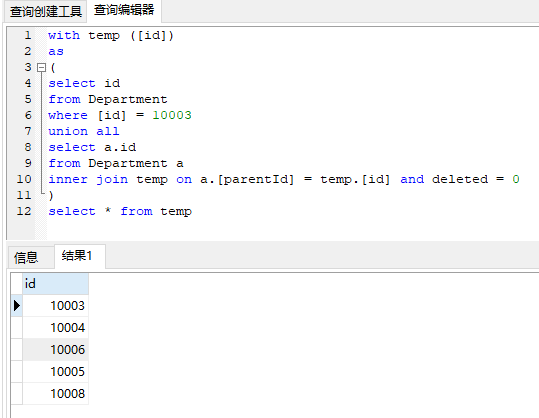Viewport: 539px width, 418px height.
Task: Open the 查询编辑器 tab
Action: (x=124, y=10)
